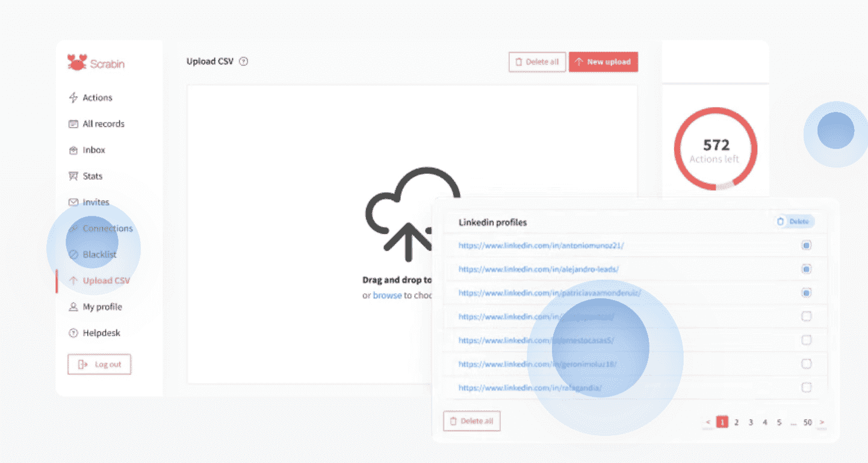Click the cloud upload icon
The width and height of the screenshot is (868, 463).
[x=412, y=213]
